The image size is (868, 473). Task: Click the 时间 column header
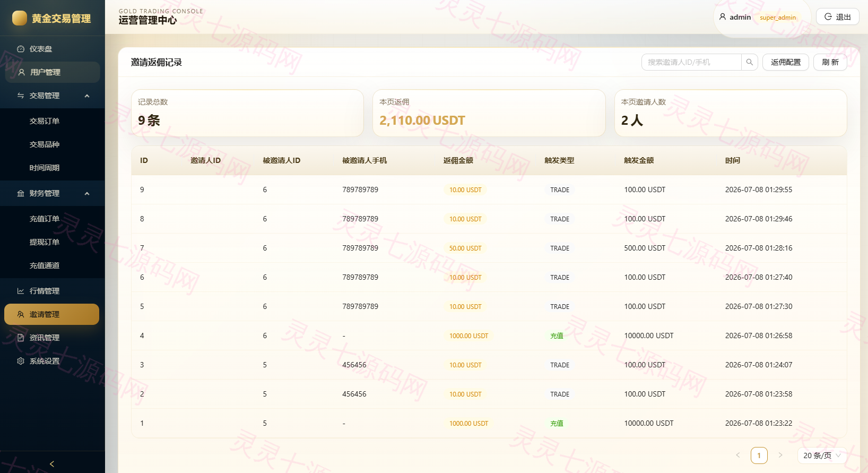click(x=733, y=160)
